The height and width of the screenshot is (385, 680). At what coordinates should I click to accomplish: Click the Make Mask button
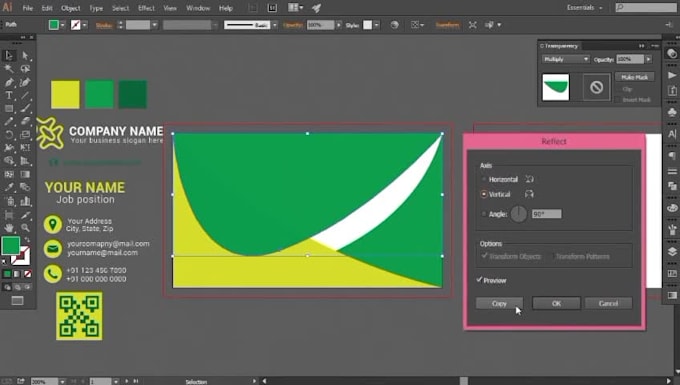[x=634, y=77]
